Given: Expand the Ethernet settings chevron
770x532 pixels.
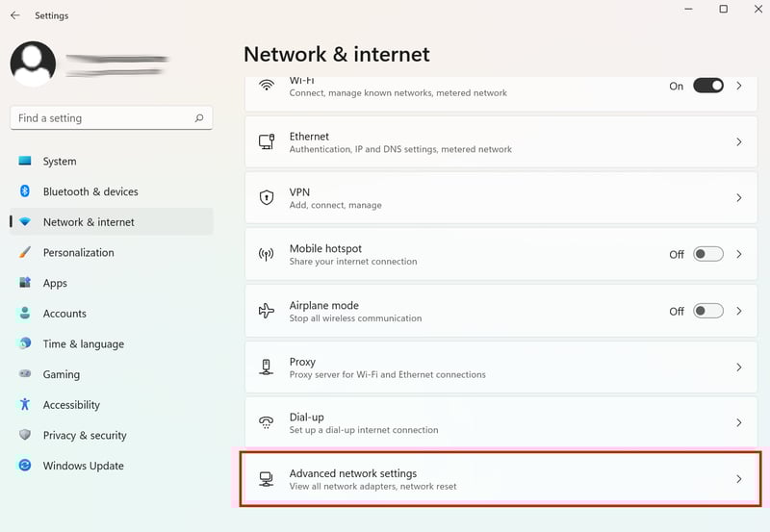Looking at the screenshot, I should pos(739,141).
